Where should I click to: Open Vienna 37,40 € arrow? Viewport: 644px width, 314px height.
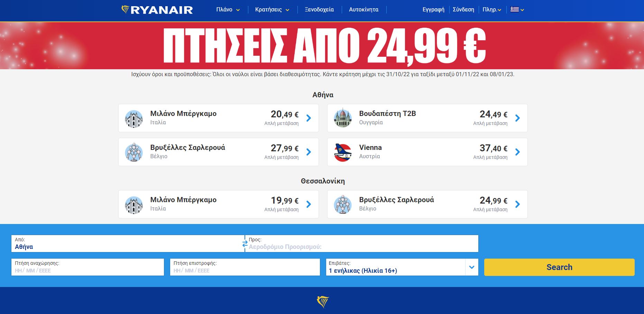[517, 152]
